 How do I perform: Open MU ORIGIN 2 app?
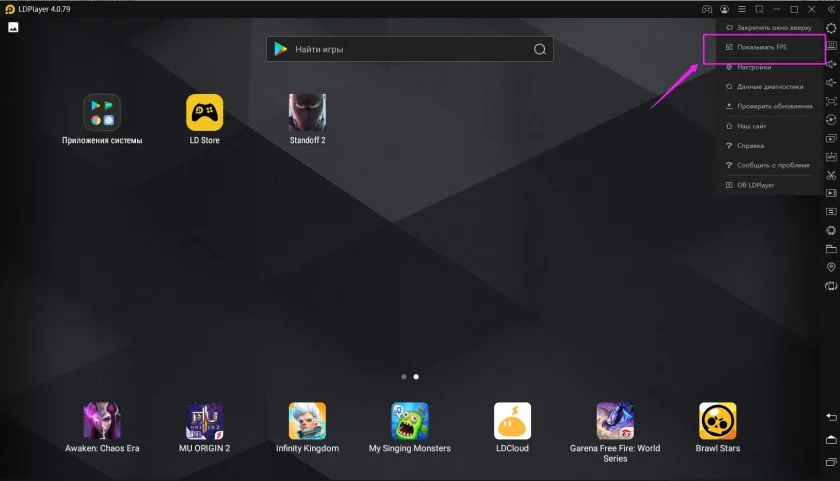coord(205,427)
